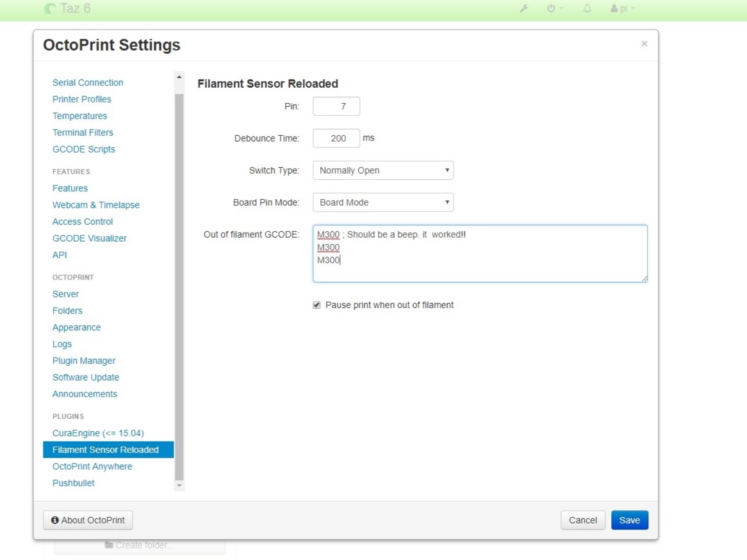Toggle Pause print when out of filament
Viewport: 747px width, 560px height.
[316, 305]
